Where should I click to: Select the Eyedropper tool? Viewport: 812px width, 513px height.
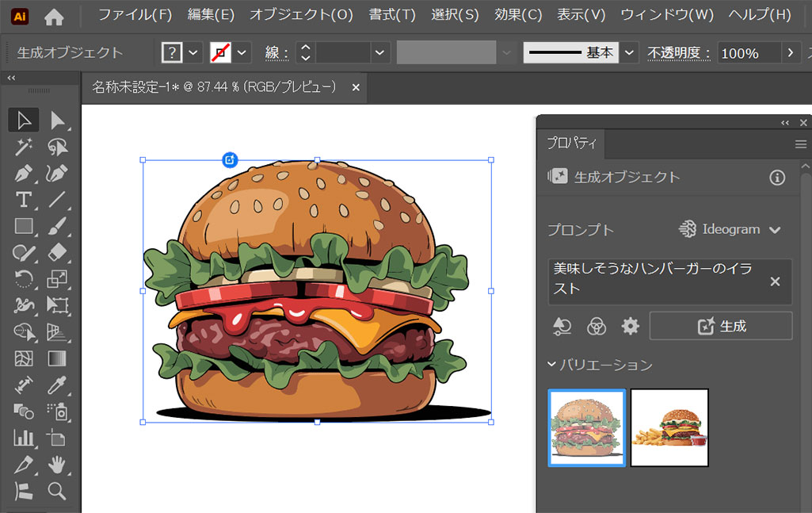[x=57, y=385]
